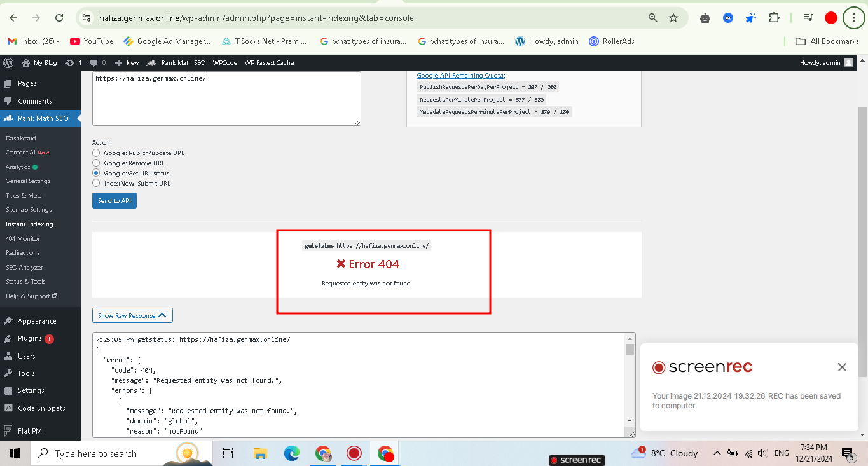This screenshot has height=466, width=868.
Task: Open Google Ad Manager bookmark
Action: pos(167,41)
